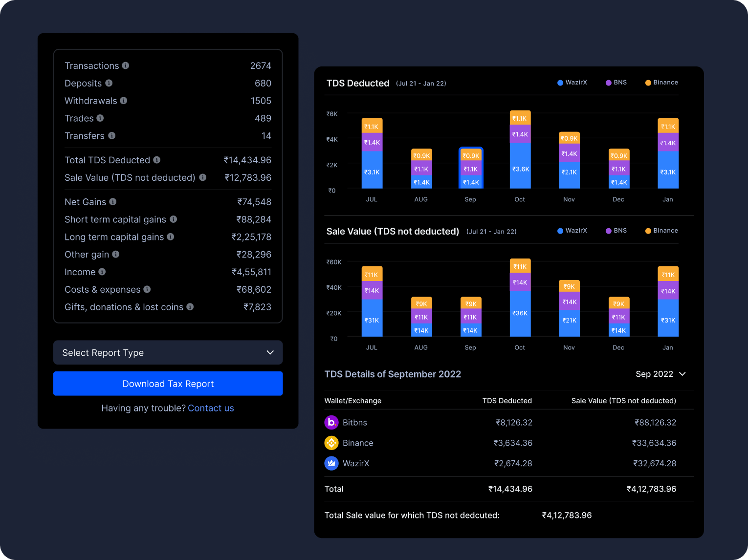Expand the report type chevron arrow
Screen dimensions: 748x560
tap(270, 352)
